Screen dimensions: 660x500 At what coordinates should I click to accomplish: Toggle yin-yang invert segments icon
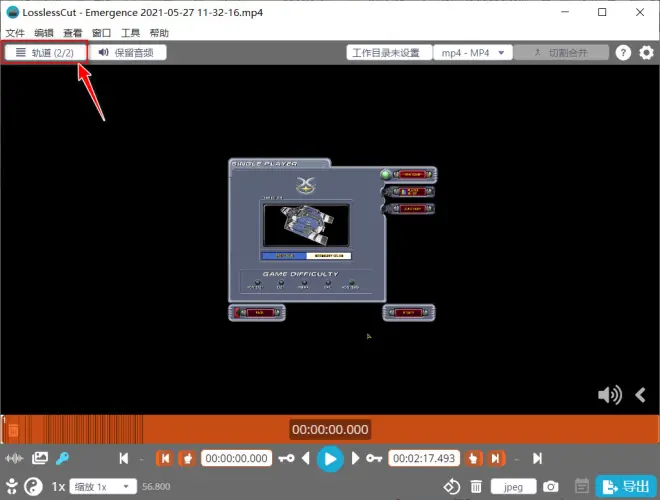pyautogui.click(x=33, y=487)
